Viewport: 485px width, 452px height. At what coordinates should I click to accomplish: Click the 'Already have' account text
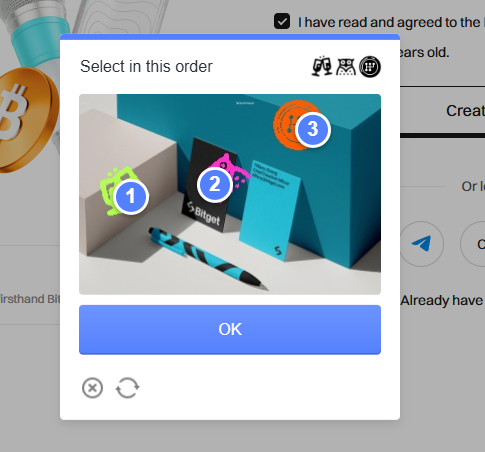[442, 300]
